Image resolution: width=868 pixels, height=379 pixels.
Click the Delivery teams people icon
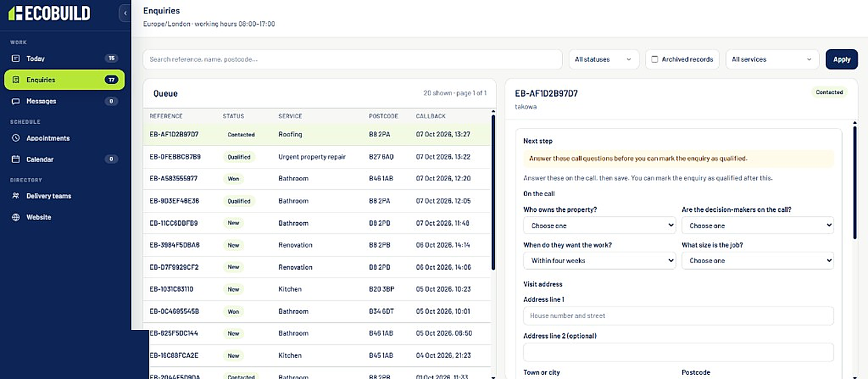point(16,196)
